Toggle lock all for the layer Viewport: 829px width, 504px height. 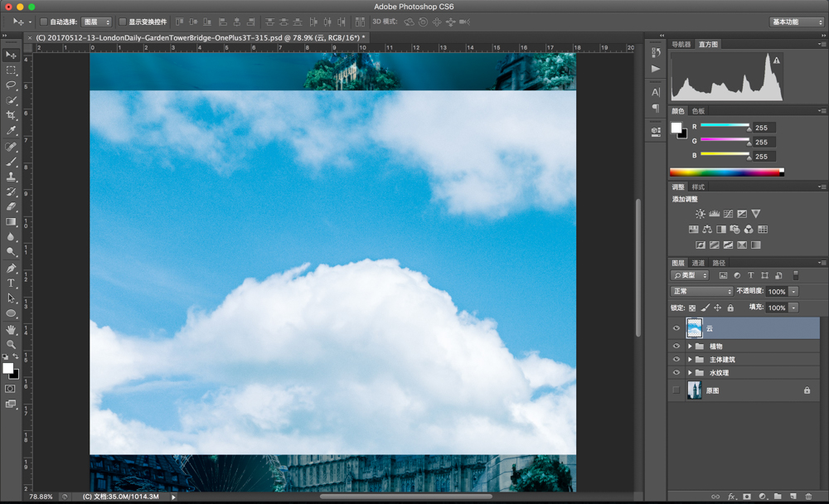click(730, 308)
